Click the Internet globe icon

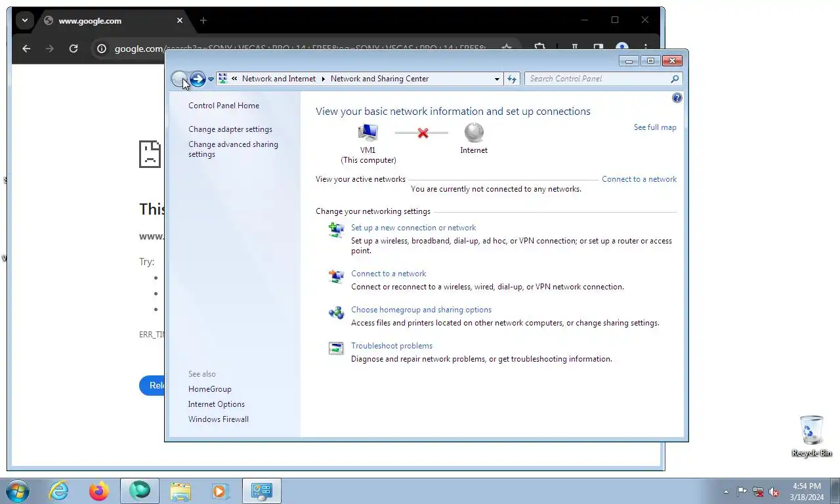pyautogui.click(x=474, y=133)
